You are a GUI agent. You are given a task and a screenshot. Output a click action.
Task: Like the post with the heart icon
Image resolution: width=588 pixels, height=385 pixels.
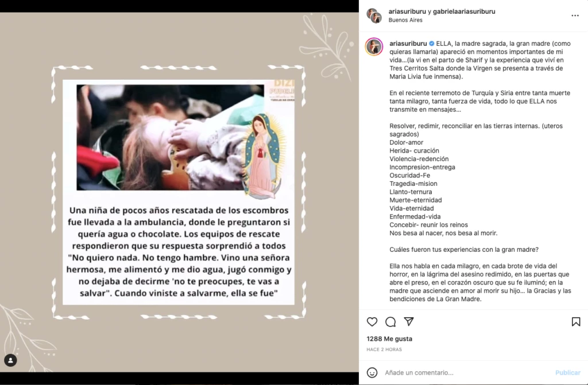372,322
